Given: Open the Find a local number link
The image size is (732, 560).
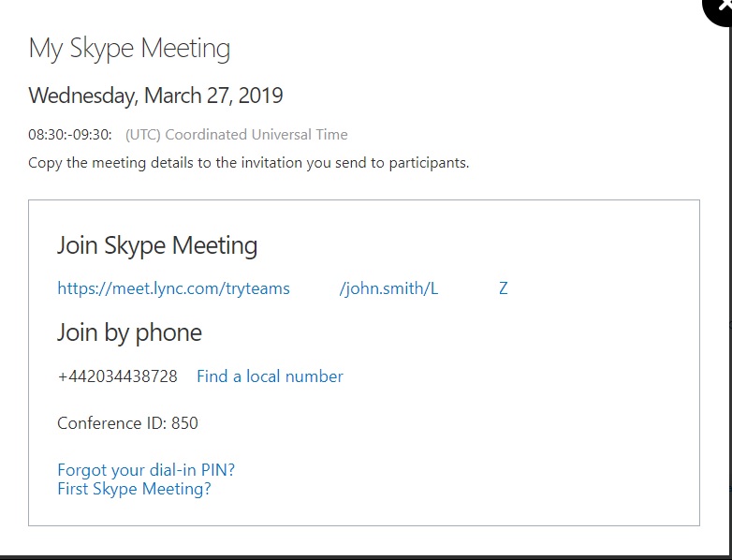Looking at the screenshot, I should (x=270, y=376).
